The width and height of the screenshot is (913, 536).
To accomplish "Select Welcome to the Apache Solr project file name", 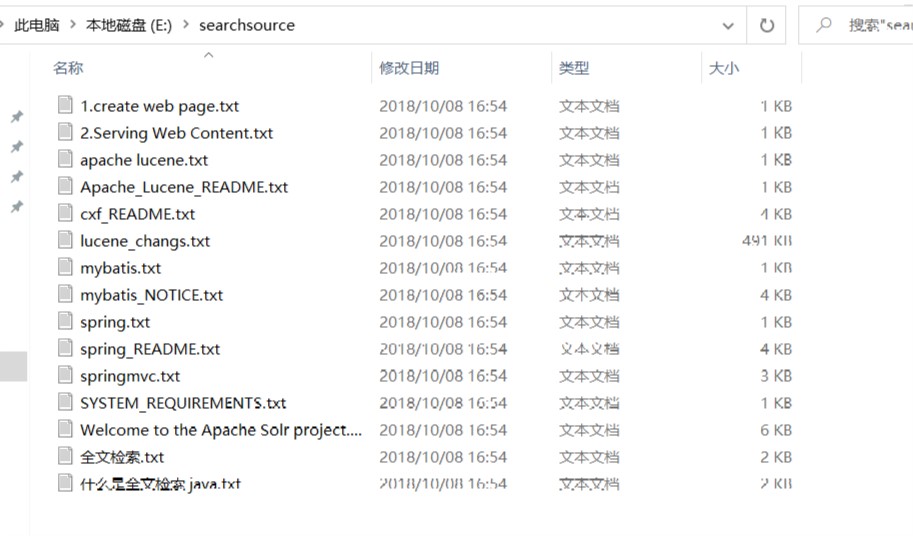I will click(221, 430).
